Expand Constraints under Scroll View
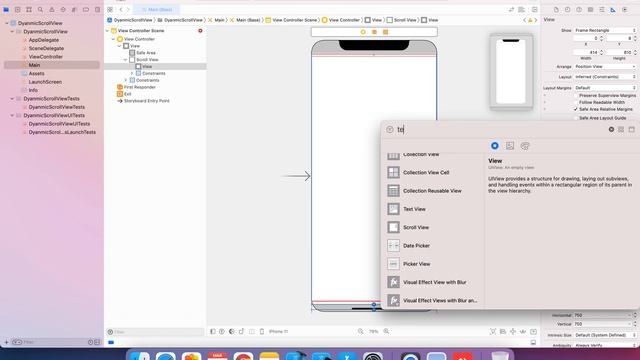The width and height of the screenshot is (640, 360). [132, 73]
